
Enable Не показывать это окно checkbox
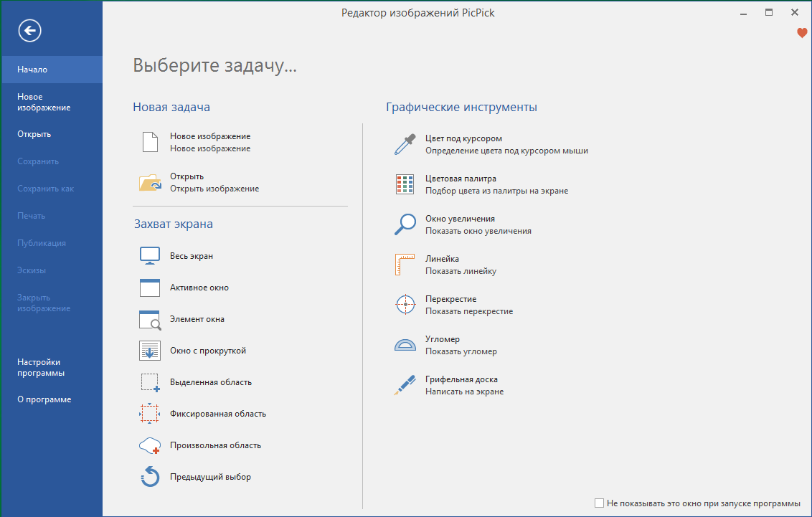coord(599,503)
